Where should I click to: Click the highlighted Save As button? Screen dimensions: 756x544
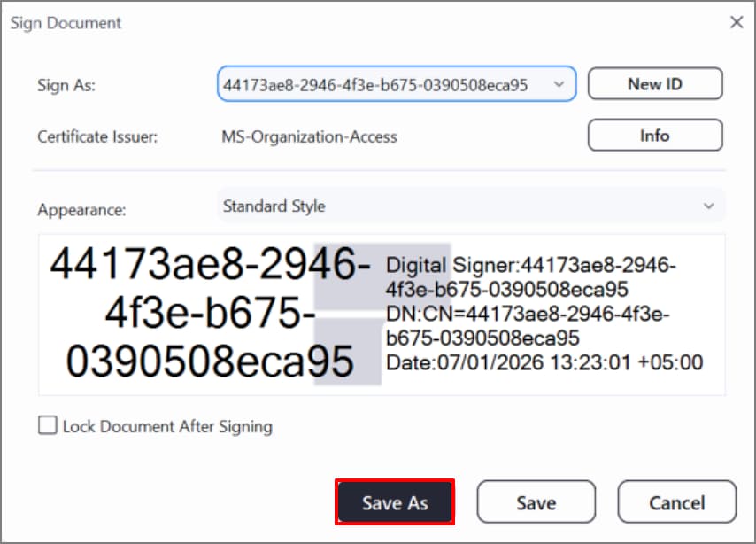pos(395,501)
